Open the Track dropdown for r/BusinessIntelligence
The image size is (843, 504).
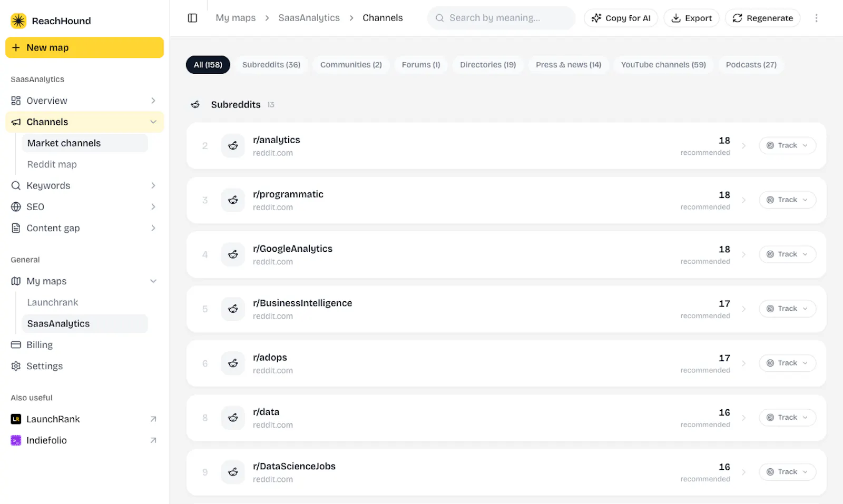pyautogui.click(x=788, y=309)
